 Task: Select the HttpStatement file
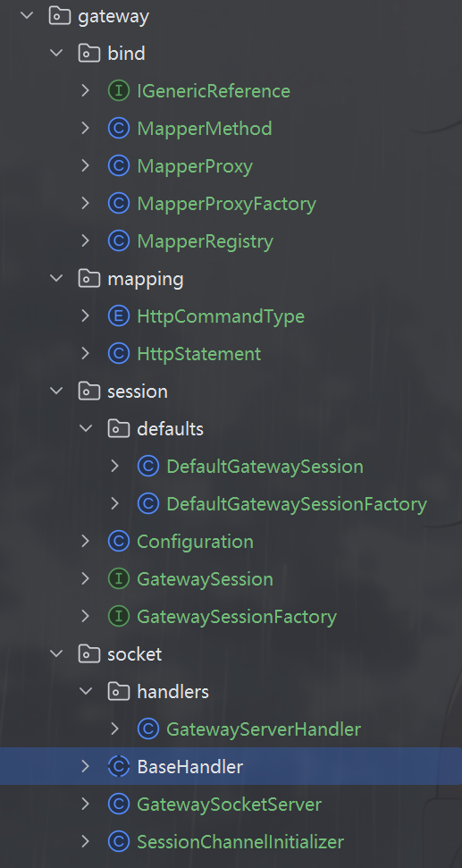click(x=199, y=354)
